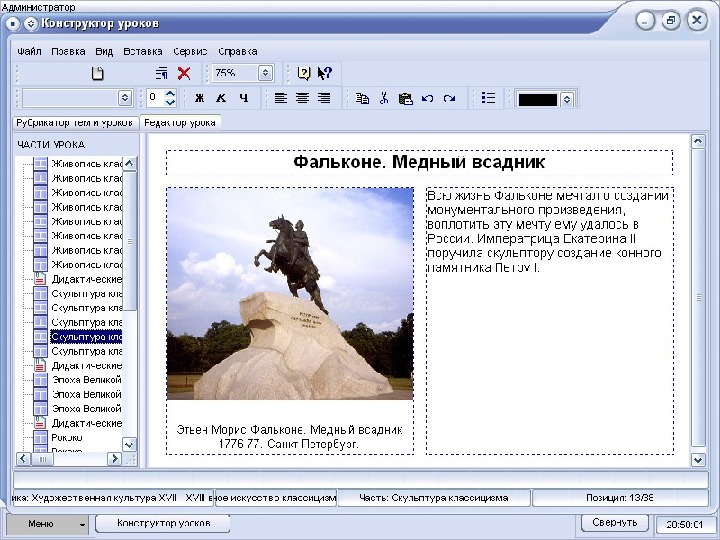Screen dimensions: 720x540
Task: Click the Позиция 13/36 status field
Action: click(x=619, y=498)
